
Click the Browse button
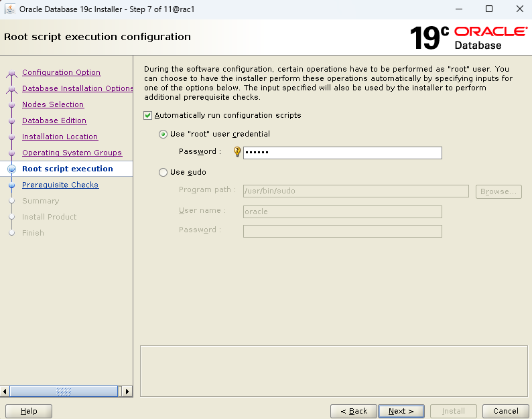point(498,191)
